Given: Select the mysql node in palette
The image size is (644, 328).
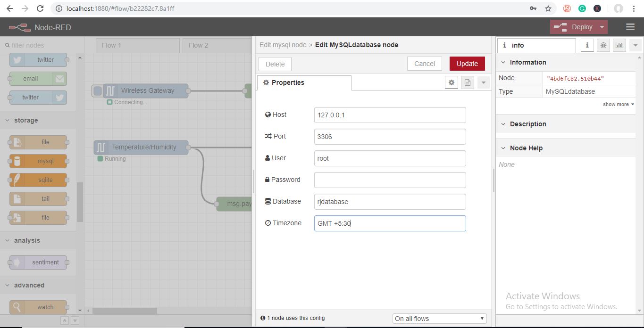Looking at the screenshot, I should [x=38, y=161].
